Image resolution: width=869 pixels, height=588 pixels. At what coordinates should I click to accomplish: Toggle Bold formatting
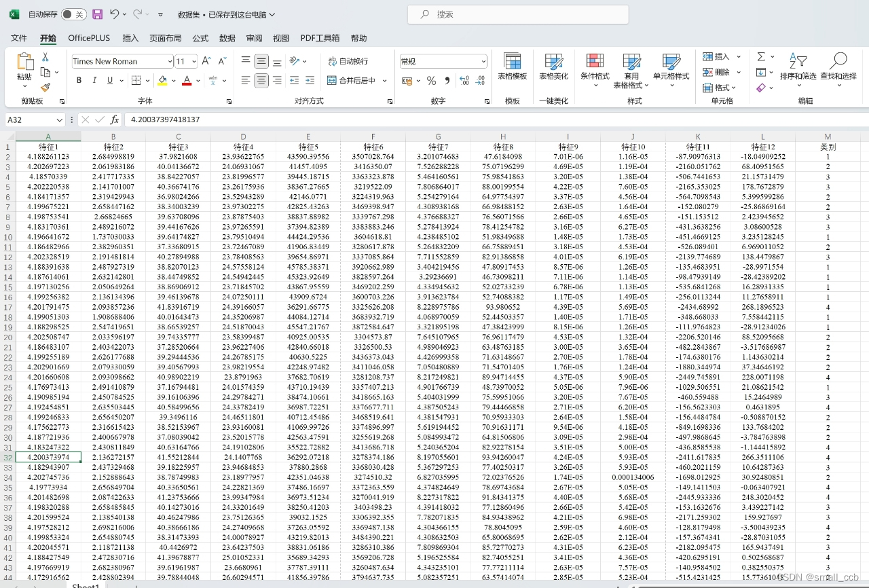pos(79,80)
